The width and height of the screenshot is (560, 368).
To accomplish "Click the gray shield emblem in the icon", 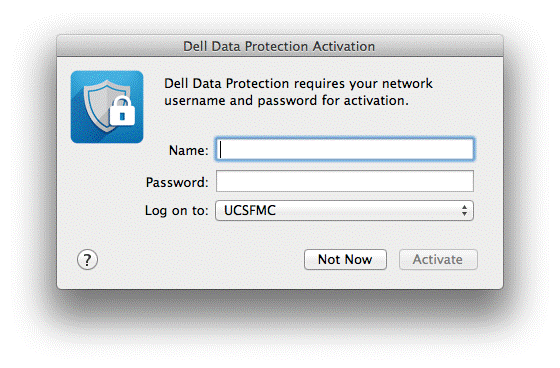I will point(102,106).
